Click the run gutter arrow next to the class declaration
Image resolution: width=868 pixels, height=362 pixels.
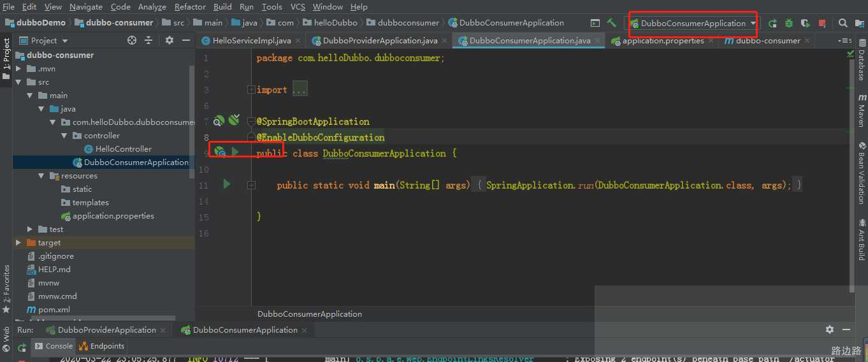(x=235, y=152)
